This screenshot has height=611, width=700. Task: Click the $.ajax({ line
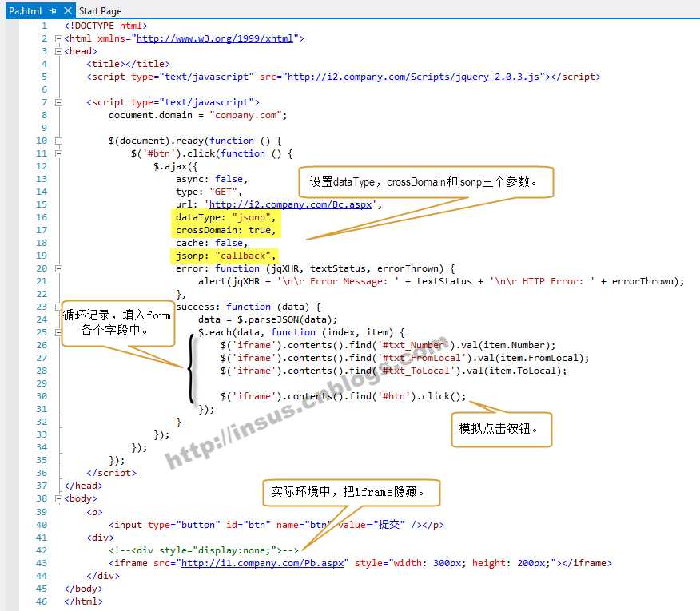pos(176,166)
